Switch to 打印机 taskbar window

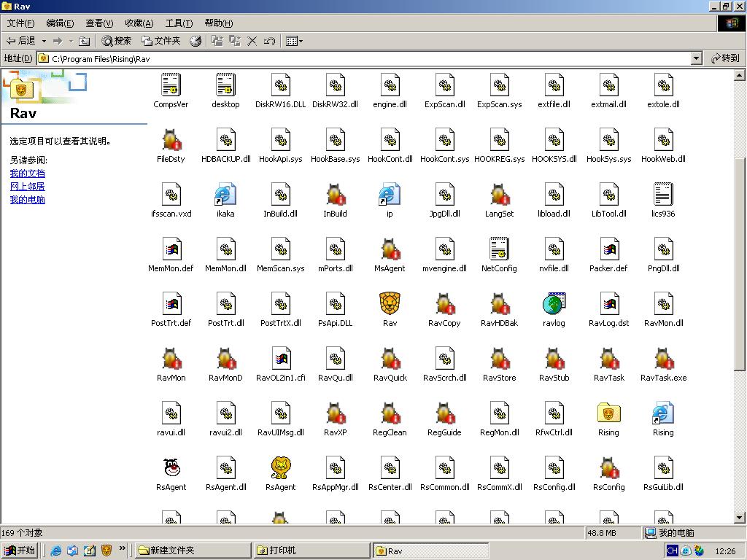310,551
